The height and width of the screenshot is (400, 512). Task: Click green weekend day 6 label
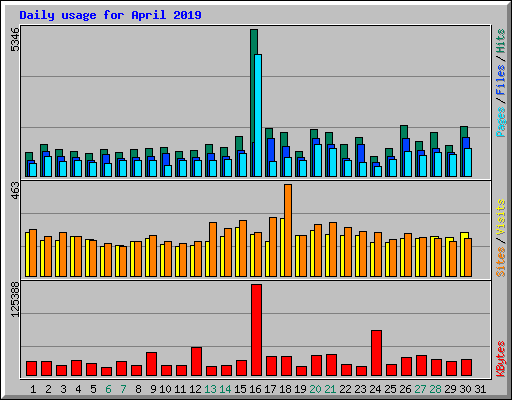(x=108, y=389)
